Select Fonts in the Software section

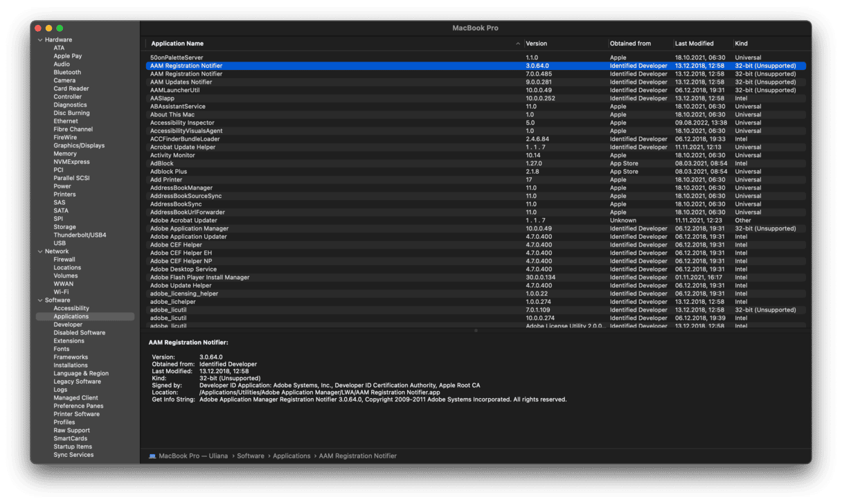pyautogui.click(x=62, y=349)
